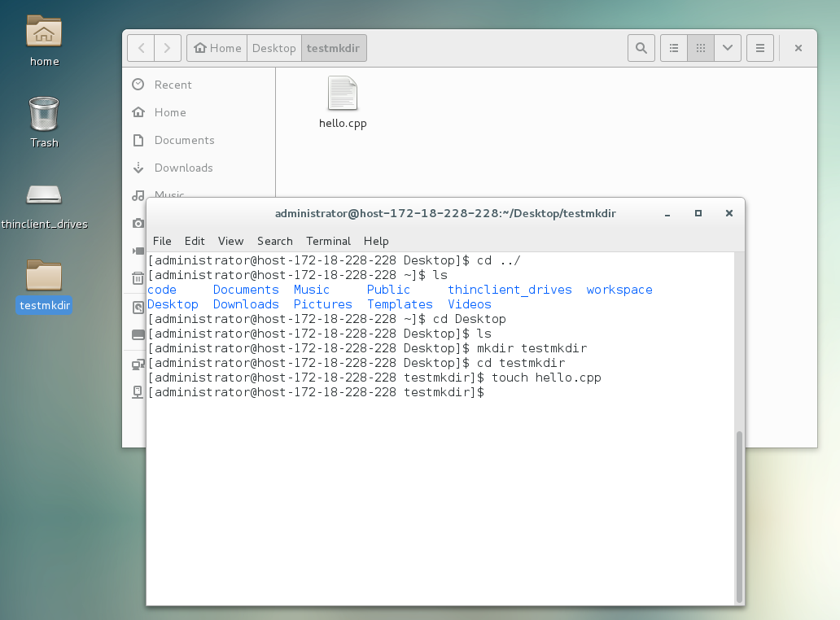Select the testmkdir path bar segment
This screenshot has height=620, width=840.
(335, 48)
